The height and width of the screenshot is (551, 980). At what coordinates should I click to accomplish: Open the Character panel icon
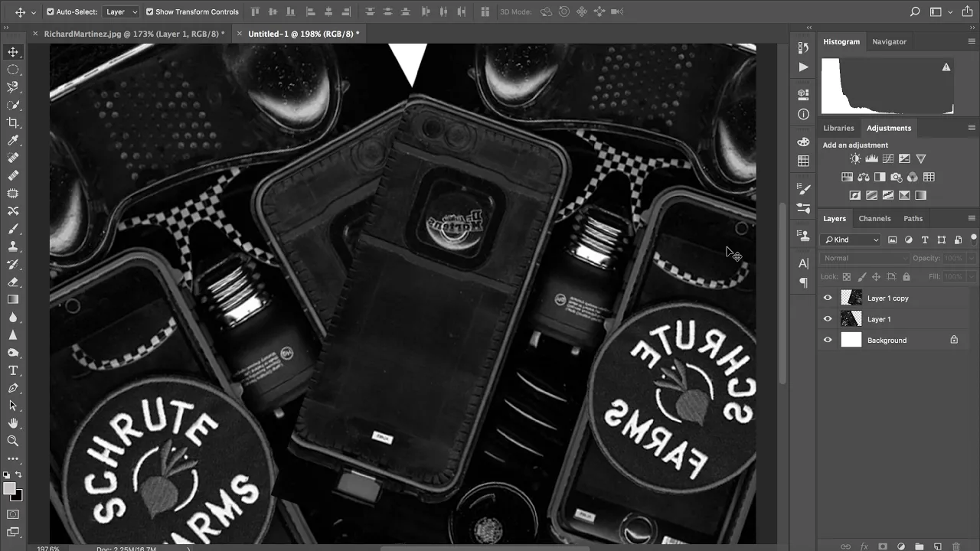click(x=803, y=263)
